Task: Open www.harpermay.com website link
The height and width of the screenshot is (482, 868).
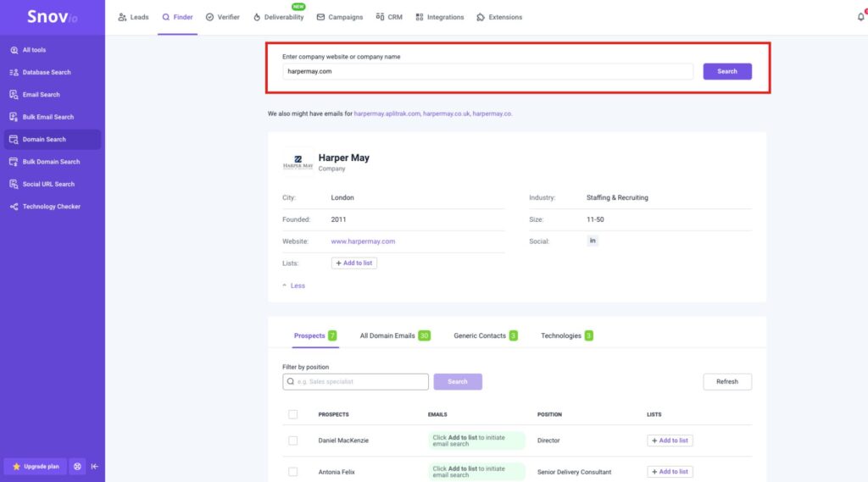Action: click(x=363, y=241)
